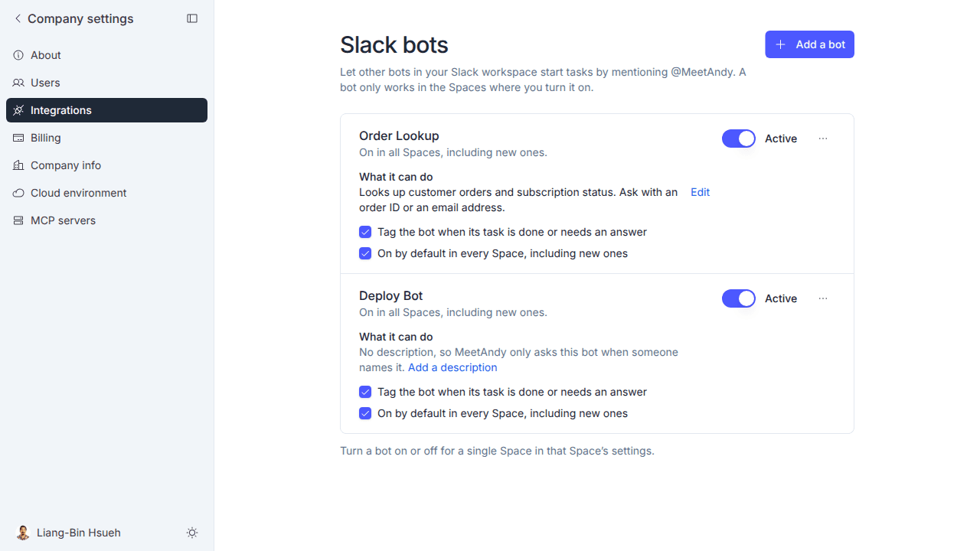Screen dimensions: 980x551
Task: Open Billing settings page
Action: coord(106,138)
